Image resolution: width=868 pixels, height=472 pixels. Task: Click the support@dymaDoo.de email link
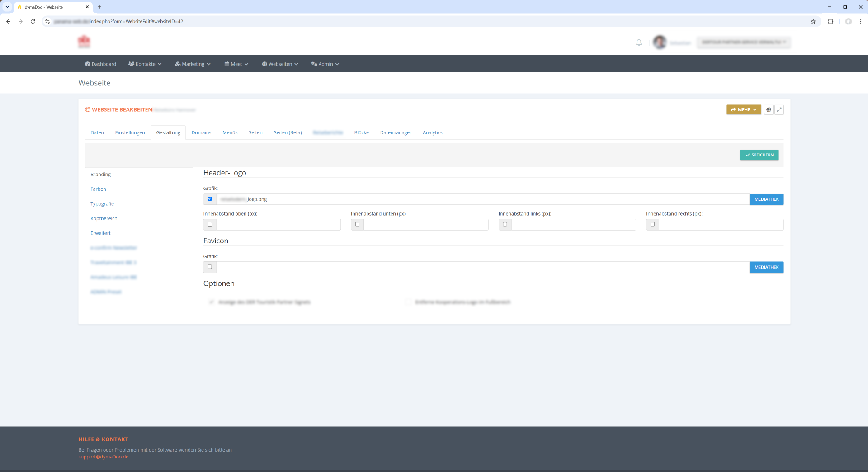pos(104,457)
